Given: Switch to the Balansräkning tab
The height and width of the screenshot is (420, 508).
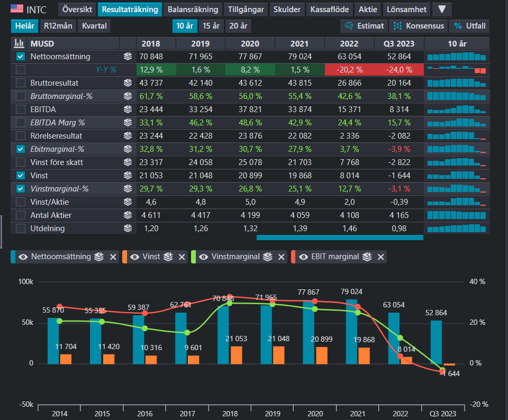Looking at the screenshot, I should (x=193, y=10).
